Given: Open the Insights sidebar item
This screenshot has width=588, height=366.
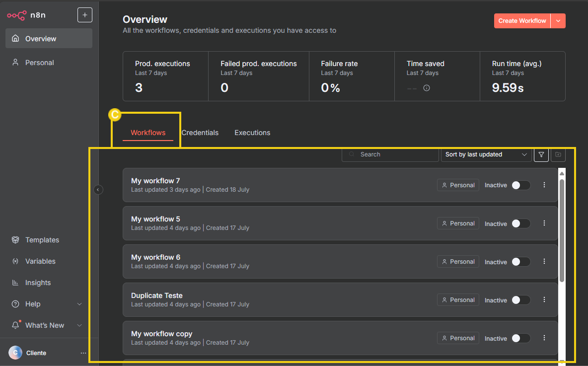Looking at the screenshot, I should (x=49, y=283).
